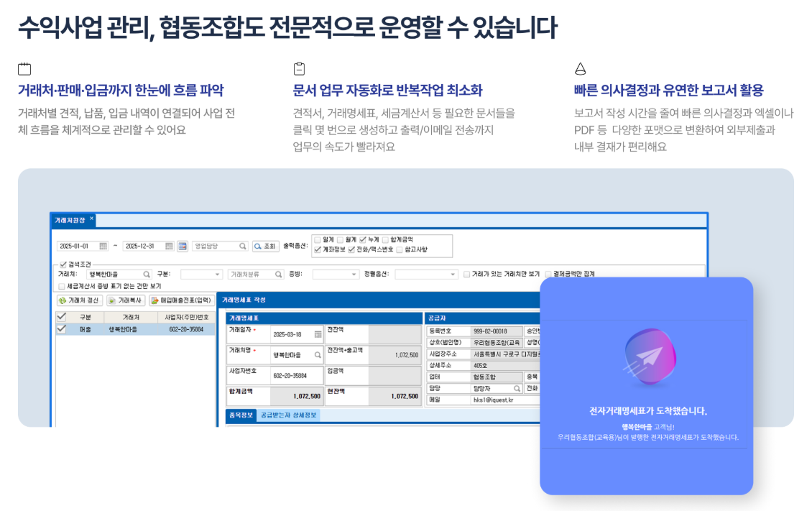Click the search icon next to 거래처분류
The image size is (812, 511).
point(279,273)
